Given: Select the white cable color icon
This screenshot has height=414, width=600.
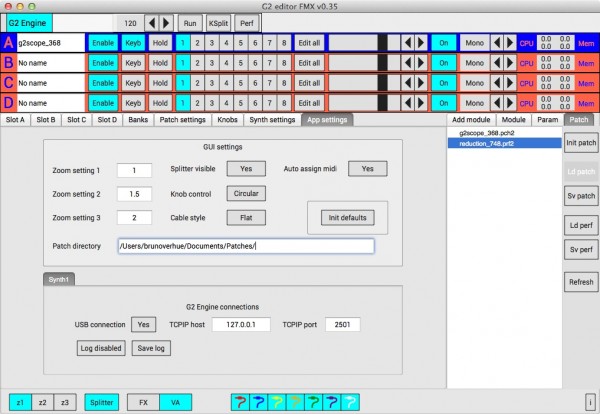Looking at the screenshot, I should pos(351,402).
